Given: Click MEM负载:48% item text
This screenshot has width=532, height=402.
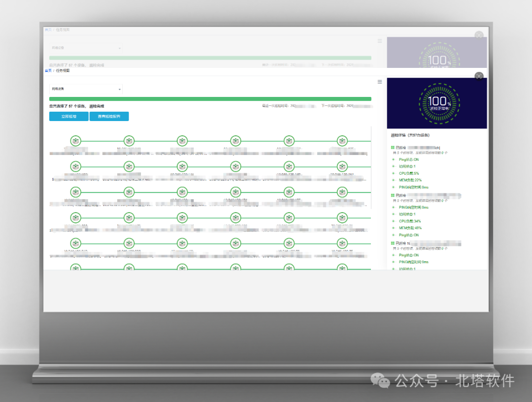Looking at the screenshot, I should click(x=410, y=228).
